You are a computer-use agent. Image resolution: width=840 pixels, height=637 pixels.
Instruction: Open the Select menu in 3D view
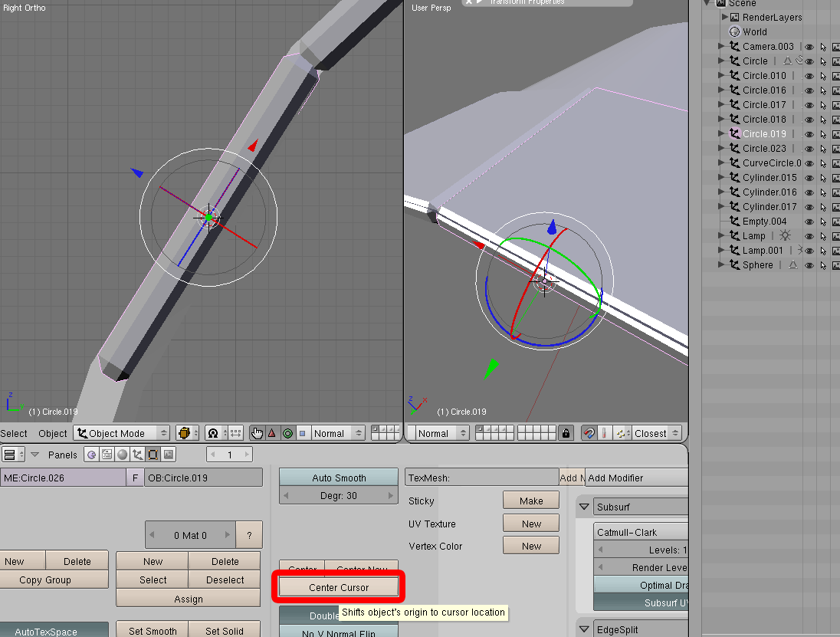[x=14, y=433]
